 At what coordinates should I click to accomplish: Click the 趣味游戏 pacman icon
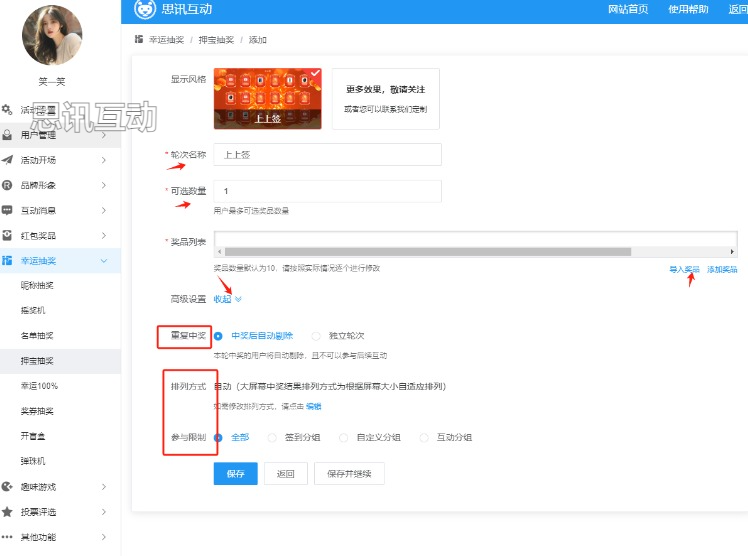[x=7, y=487]
